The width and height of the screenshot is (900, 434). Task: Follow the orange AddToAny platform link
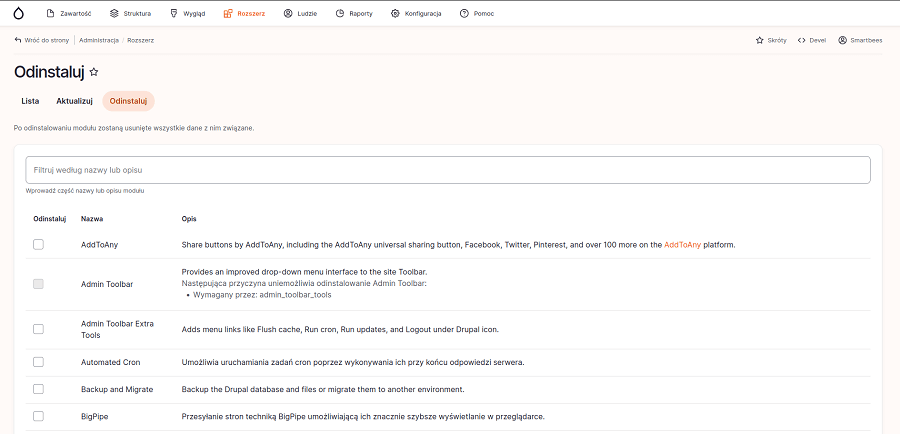[683, 244]
